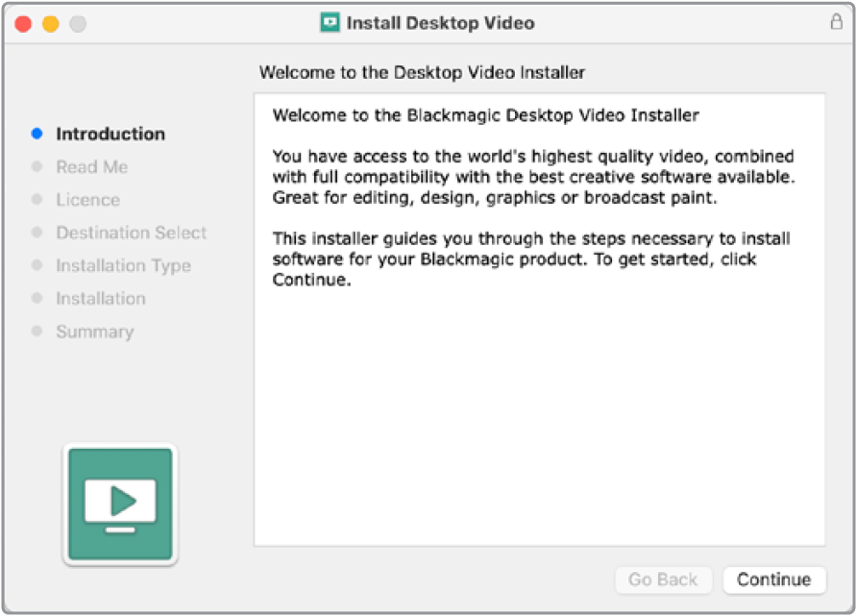Screen dimensions: 857x616
Task: Select the Installation step in the sidebar
Action: point(101,299)
